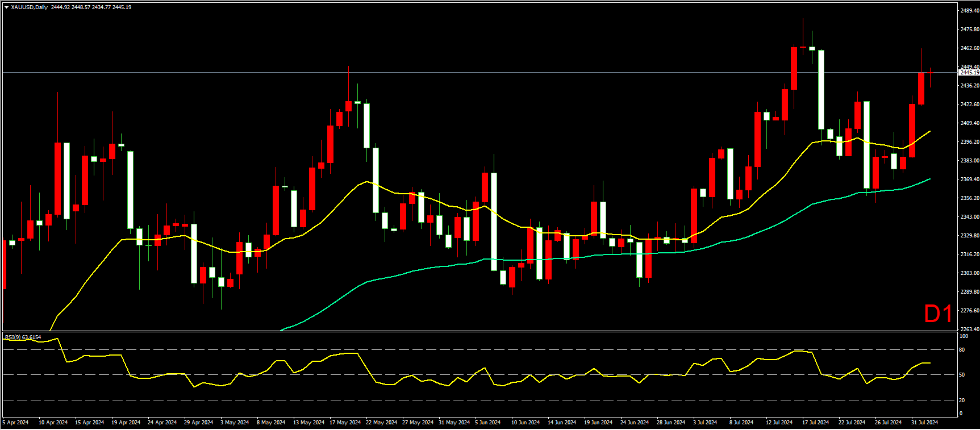Image resolution: width=980 pixels, height=430 pixels.
Task: Click price axis label 2489.40
Action: pyautogui.click(x=970, y=11)
